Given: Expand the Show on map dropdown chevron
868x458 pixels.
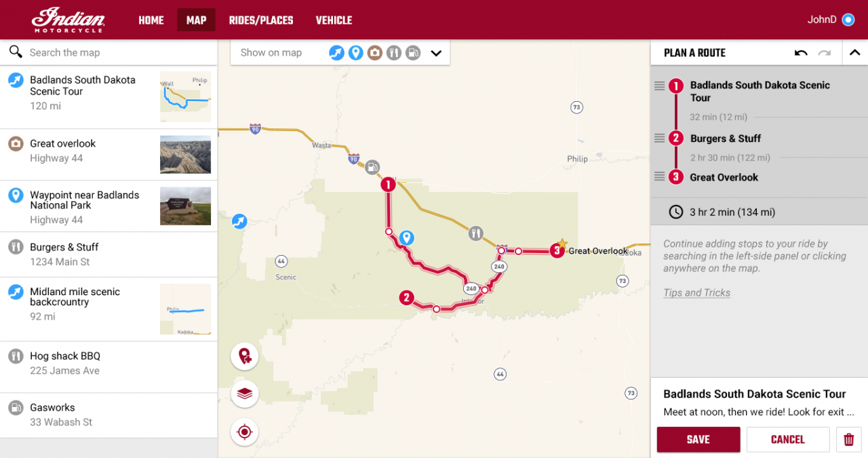Looking at the screenshot, I should click(436, 53).
